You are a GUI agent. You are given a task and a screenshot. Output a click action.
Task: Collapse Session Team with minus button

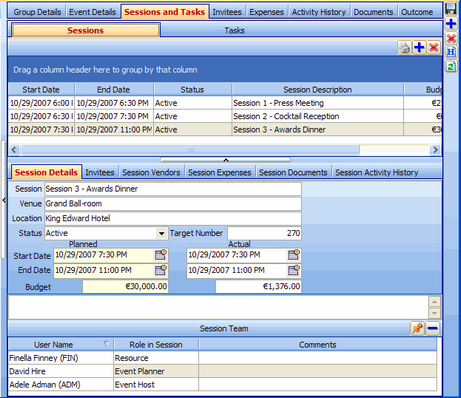[432, 328]
